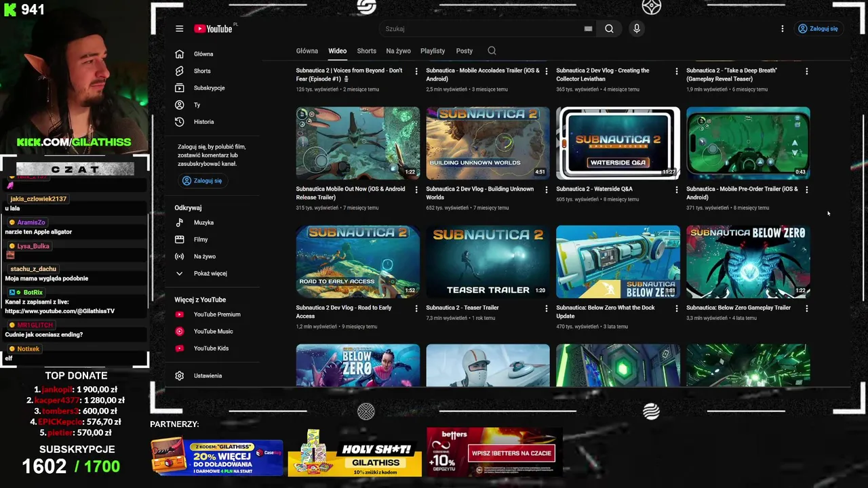Open the Ty sidebar entry
Screen dimensions: 868x488
(197, 105)
